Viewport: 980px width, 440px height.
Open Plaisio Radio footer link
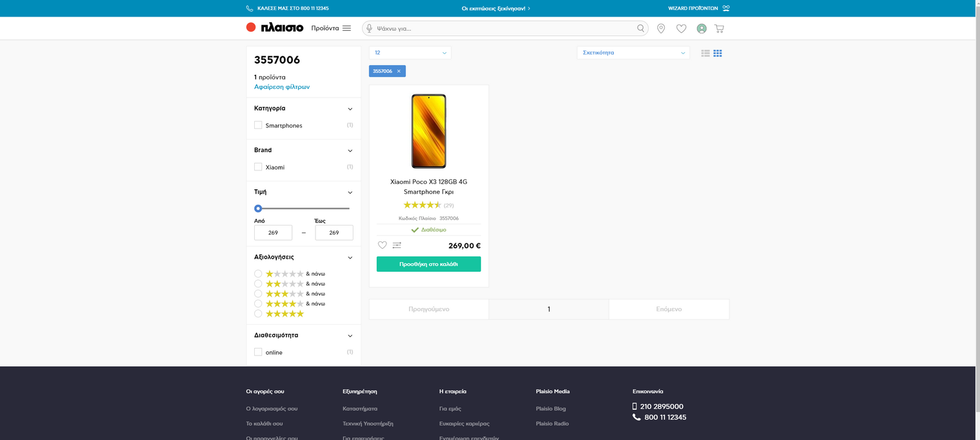(x=552, y=423)
